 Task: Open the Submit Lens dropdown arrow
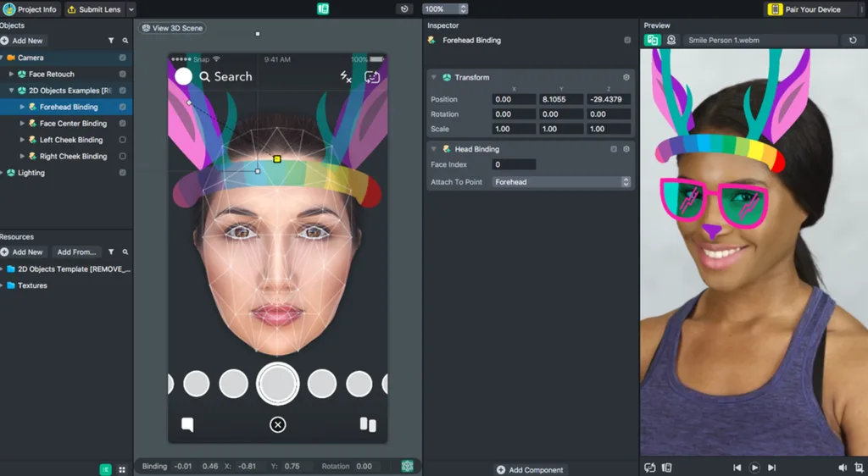coord(131,9)
